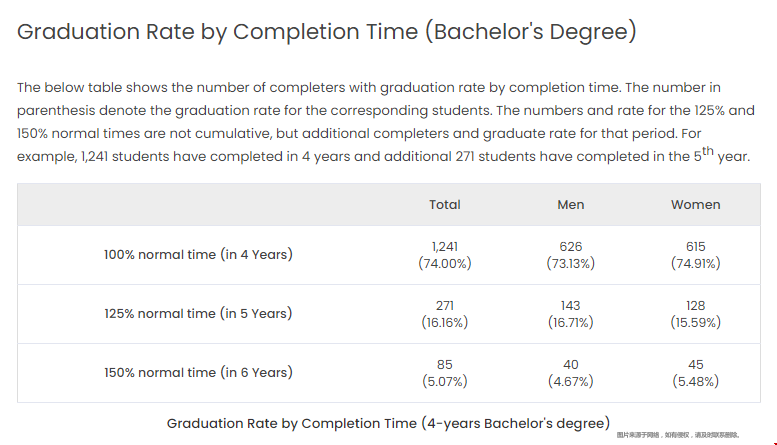The height and width of the screenshot is (445, 777).
Task: Click the superscript 'th' after the 5
Action: [706, 151]
